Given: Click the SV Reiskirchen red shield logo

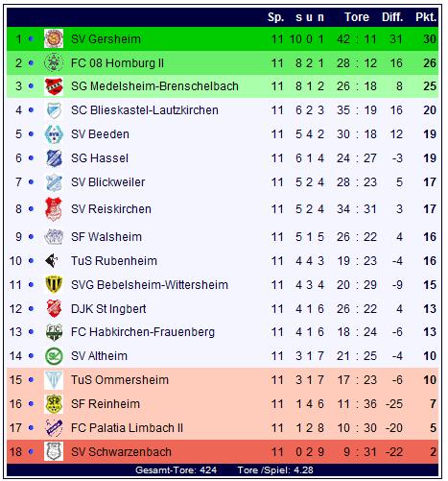Looking at the screenshot, I should [x=54, y=209].
